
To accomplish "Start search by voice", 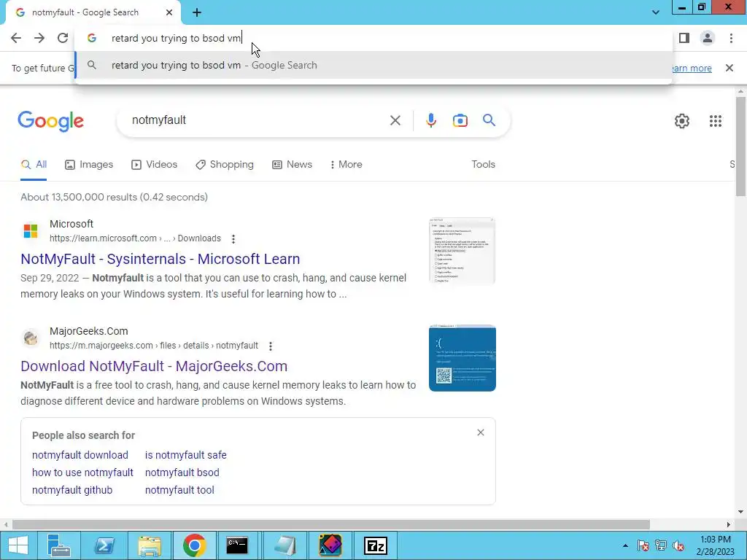I will 430,120.
